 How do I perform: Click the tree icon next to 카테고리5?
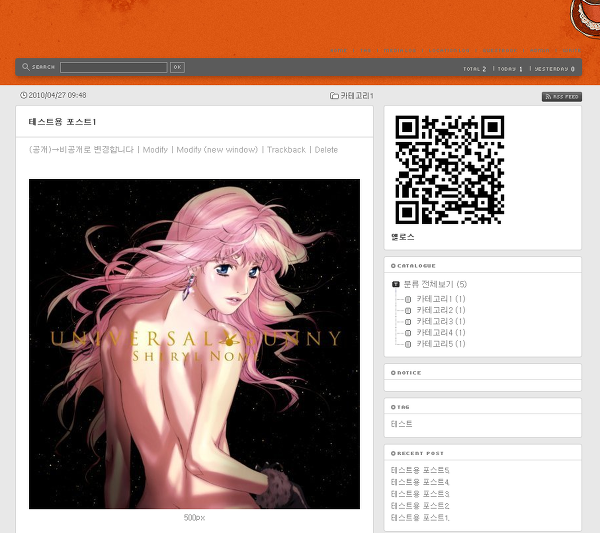coord(408,344)
